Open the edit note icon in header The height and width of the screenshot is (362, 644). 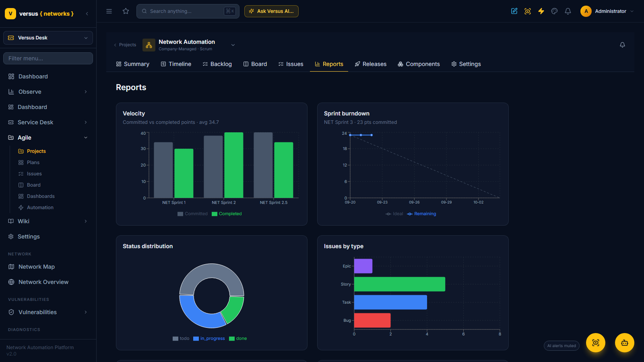[514, 11]
